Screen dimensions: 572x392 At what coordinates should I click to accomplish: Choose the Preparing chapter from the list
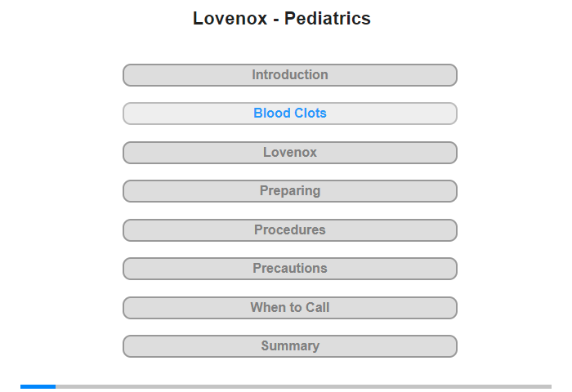(290, 191)
